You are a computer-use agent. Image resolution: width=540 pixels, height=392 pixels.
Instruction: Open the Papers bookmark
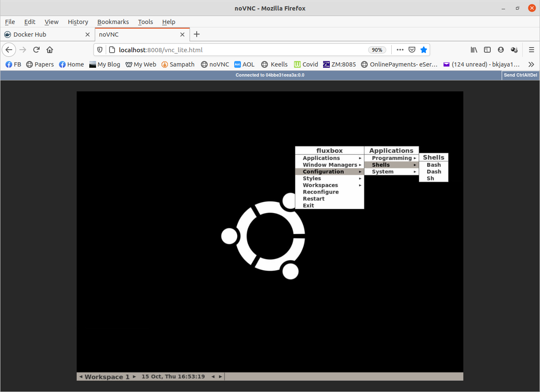pyautogui.click(x=40, y=64)
